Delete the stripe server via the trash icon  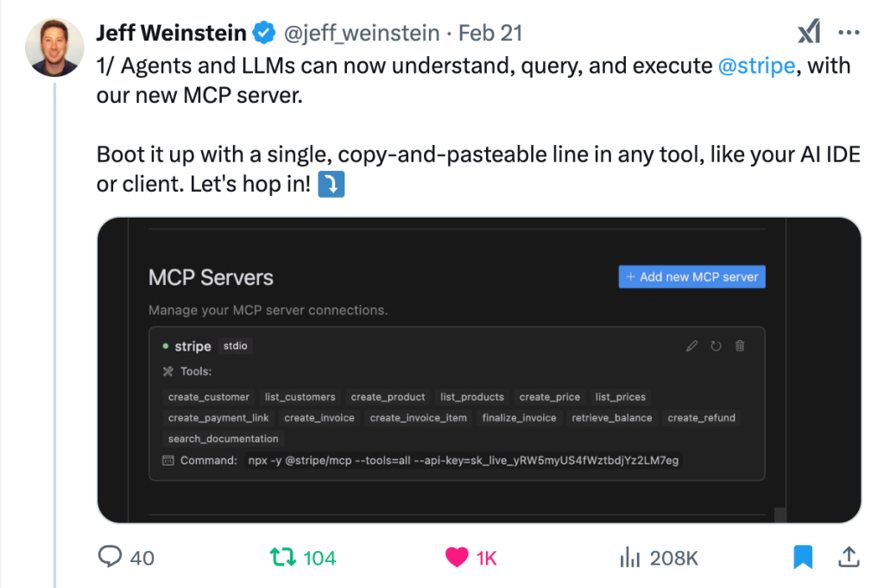click(739, 345)
